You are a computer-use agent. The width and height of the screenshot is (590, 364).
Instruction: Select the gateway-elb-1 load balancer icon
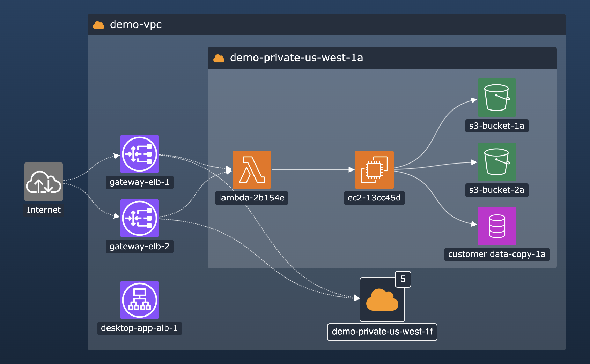(140, 154)
